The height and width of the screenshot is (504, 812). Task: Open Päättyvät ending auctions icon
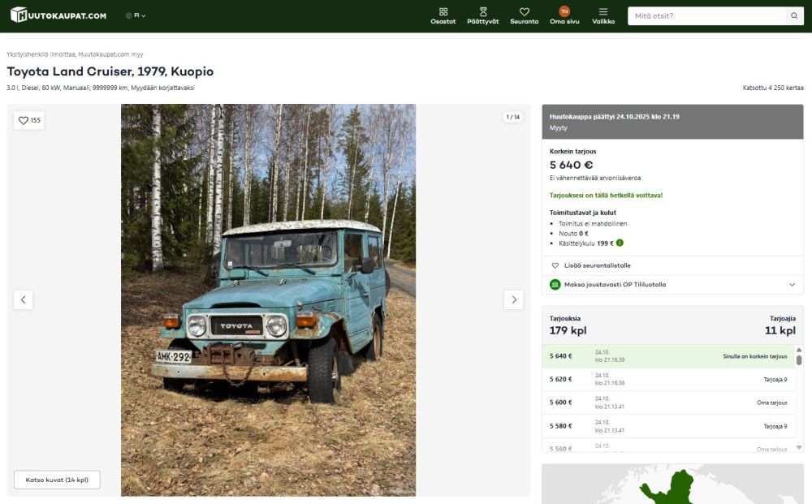tap(483, 12)
